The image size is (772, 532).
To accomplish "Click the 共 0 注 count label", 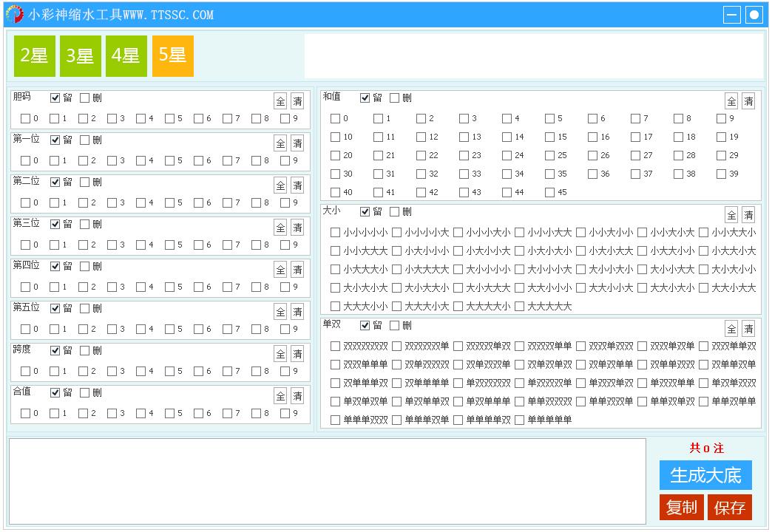I will [706, 448].
